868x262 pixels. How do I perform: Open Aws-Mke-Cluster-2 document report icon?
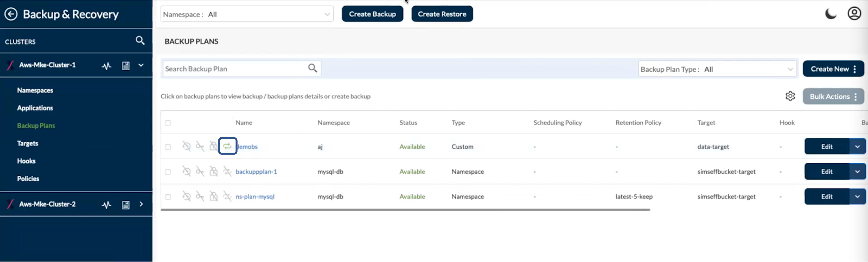click(x=126, y=205)
